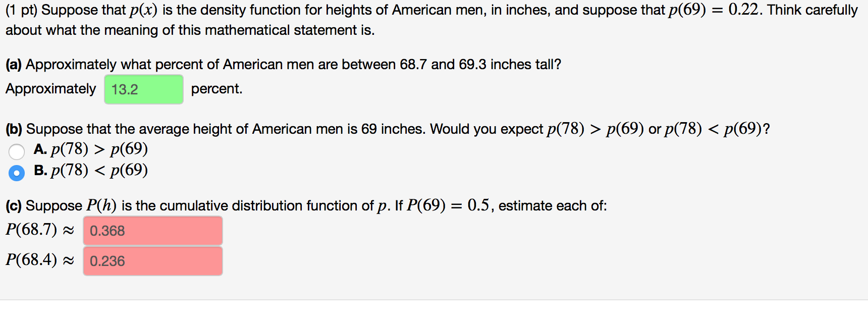
Task: Click the 'Approximately' label before the green field
Action: pyautogui.click(x=50, y=89)
